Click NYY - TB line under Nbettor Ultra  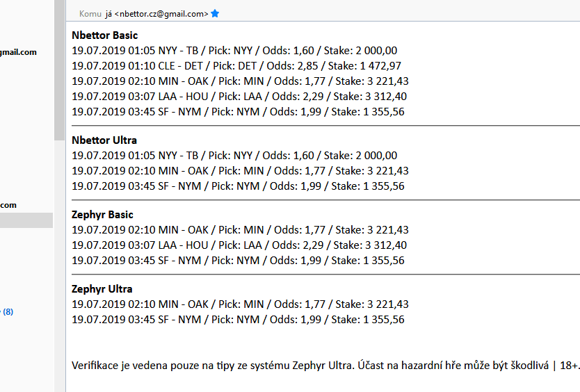click(x=234, y=156)
